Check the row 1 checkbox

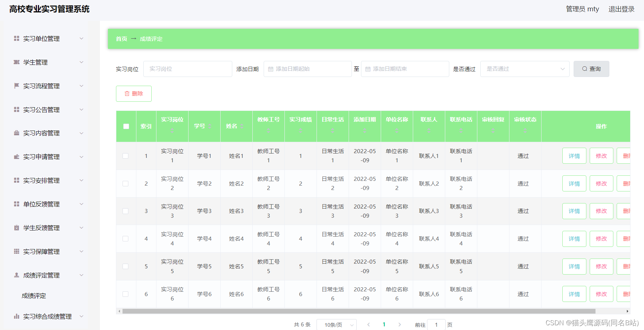pyautogui.click(x=125, y=156)
